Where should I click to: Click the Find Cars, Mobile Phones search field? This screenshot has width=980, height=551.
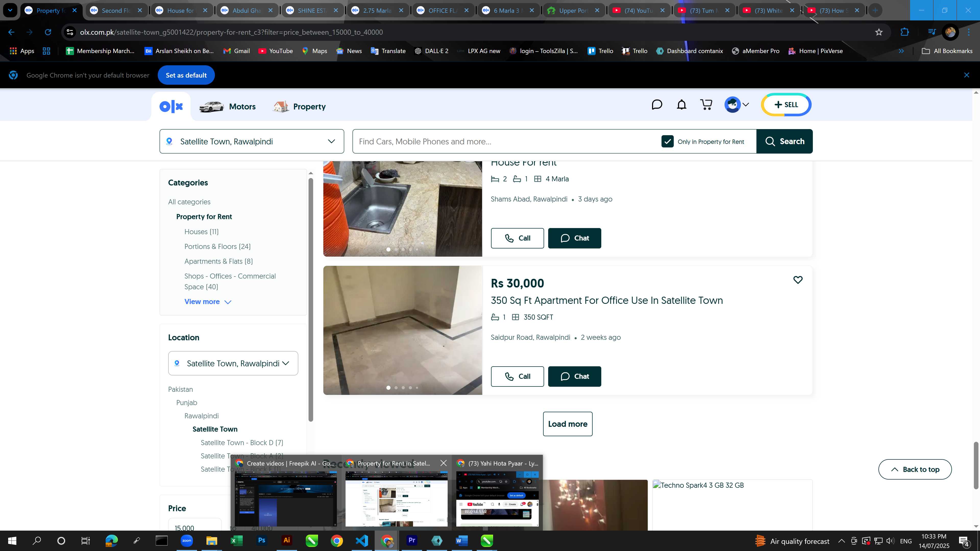coord(506,142)
